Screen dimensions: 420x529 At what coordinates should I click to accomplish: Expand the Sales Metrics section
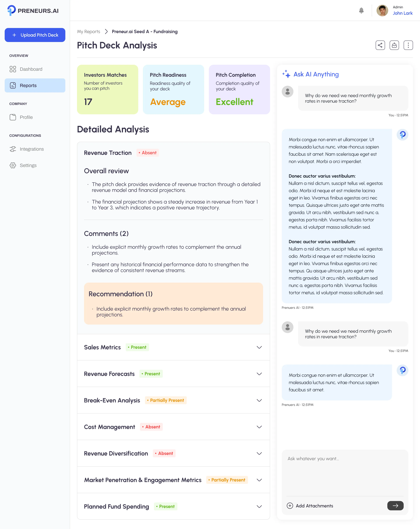pyautogui.click(x=259, y=347)
